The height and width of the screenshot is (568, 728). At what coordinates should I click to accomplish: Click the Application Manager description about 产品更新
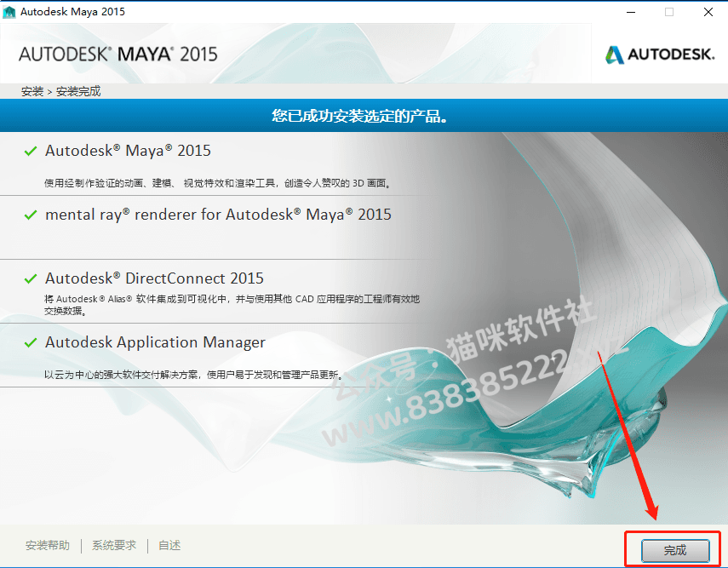[x=195, y=375]
